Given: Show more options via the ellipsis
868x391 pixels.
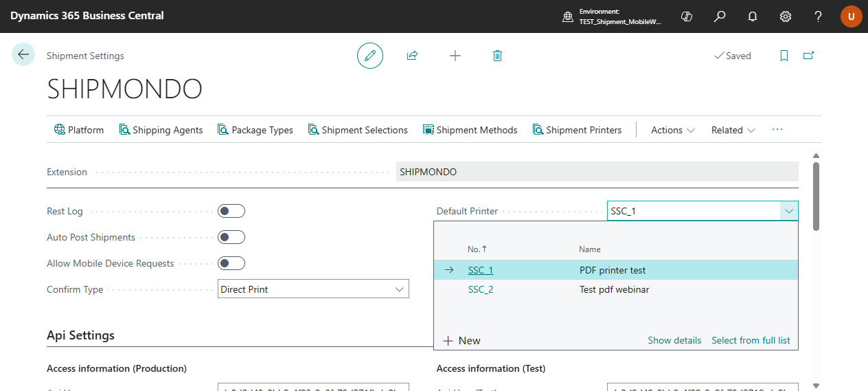Looking at the screenshot, I should click(777, 129).
